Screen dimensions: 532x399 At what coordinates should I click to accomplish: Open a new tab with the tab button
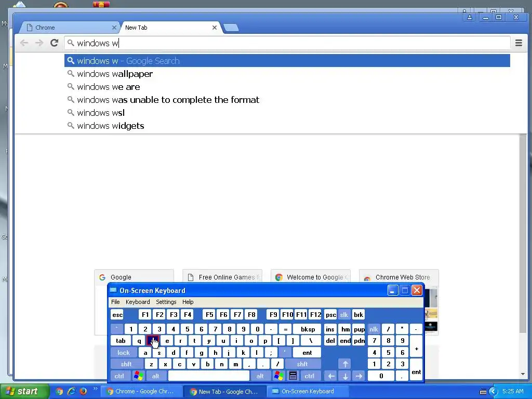[x=231, y=28]
